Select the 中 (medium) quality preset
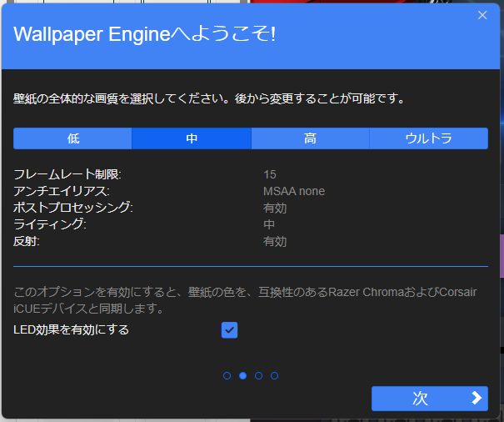 pos(192,138)
